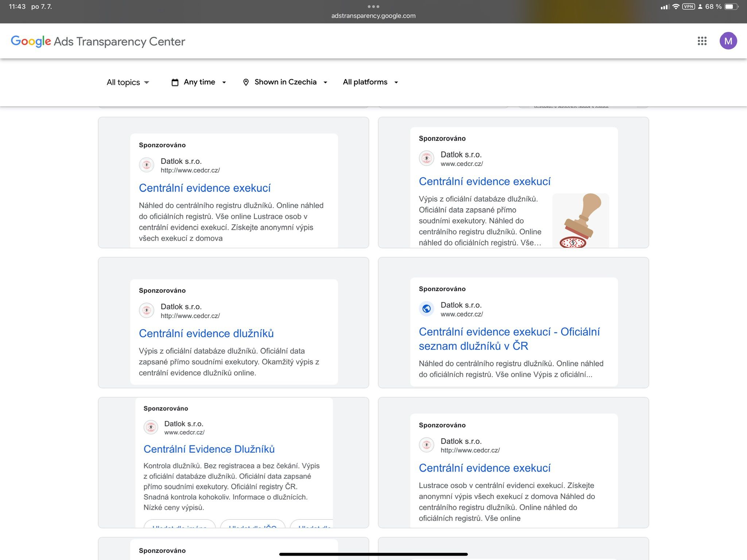
Task: Open Centrální evidence exekucí - Oficiální seznam headline
Action: coord(509,339)
